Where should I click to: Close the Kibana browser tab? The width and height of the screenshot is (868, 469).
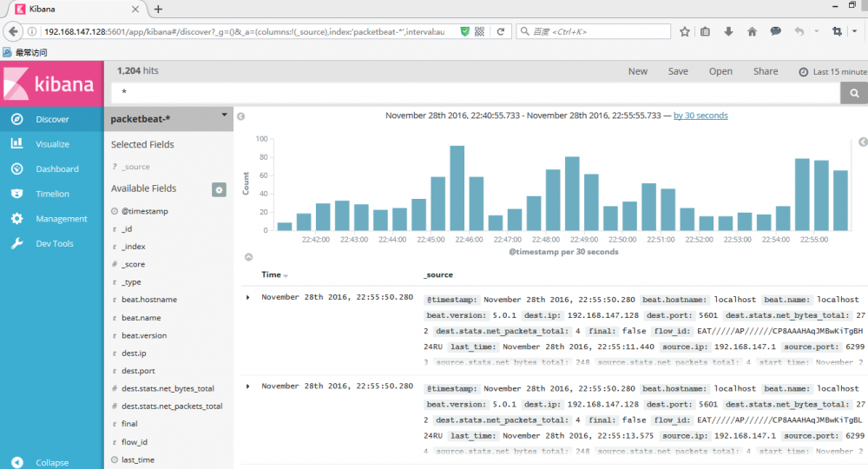pyautogui.click(x=135, y=9)
